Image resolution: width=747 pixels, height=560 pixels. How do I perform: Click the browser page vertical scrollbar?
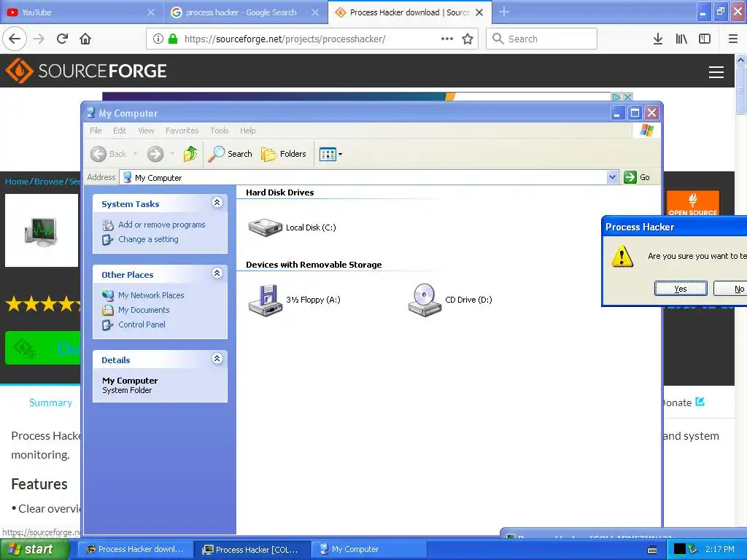point(740,90)
